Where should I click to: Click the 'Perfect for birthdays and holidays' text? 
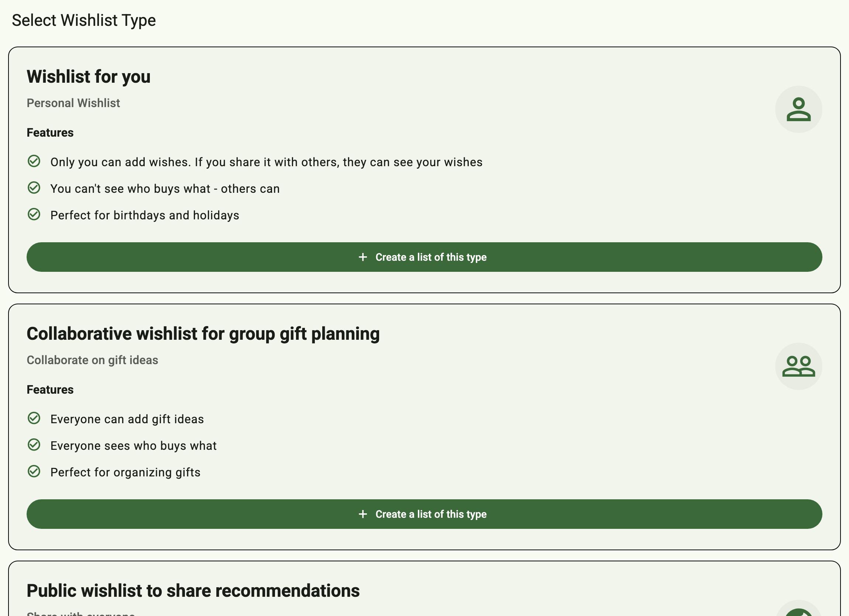pyautogui.click(x=145, y=216)
